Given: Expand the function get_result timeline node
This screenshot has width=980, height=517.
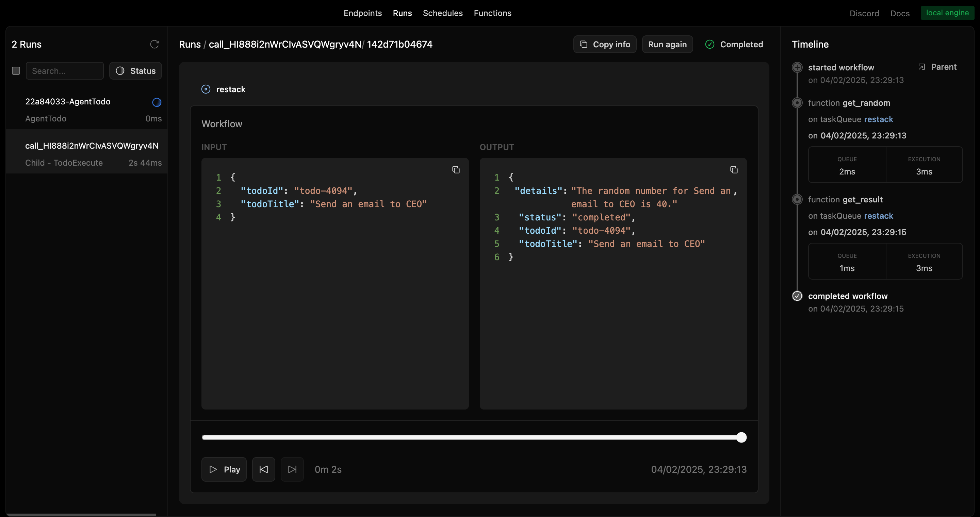Looking at the screenshot, I should coord(797,199).
